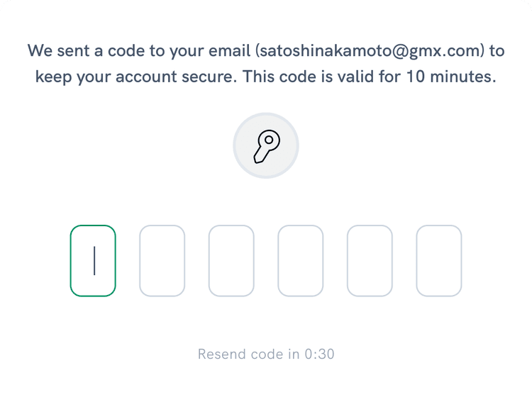Click the "Resend code" text
This screenshot has width=532, height=402.
coord(240,354)
